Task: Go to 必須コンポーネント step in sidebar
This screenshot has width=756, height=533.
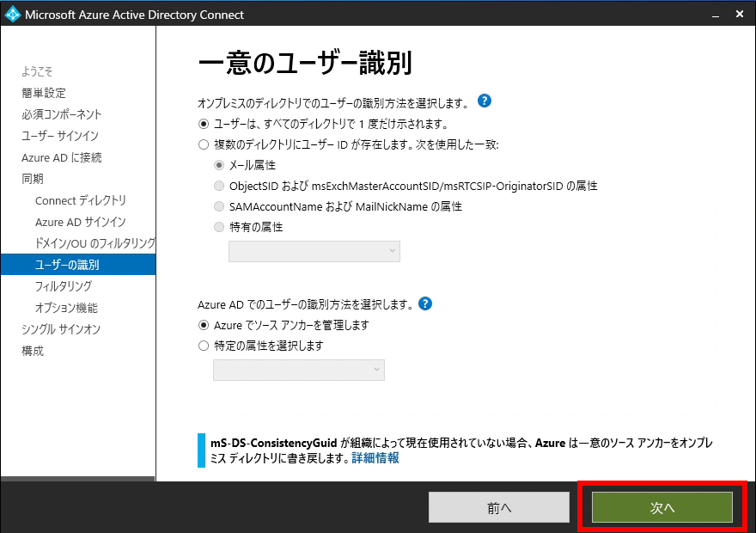Action: click(x=62, y=114)
